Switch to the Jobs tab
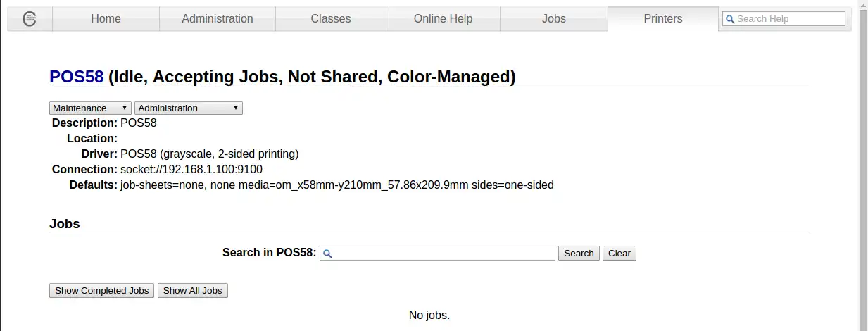 click(x=554, y=19)
